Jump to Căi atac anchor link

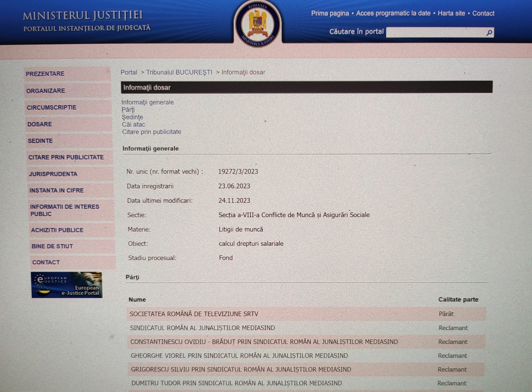tap(133, 125)
